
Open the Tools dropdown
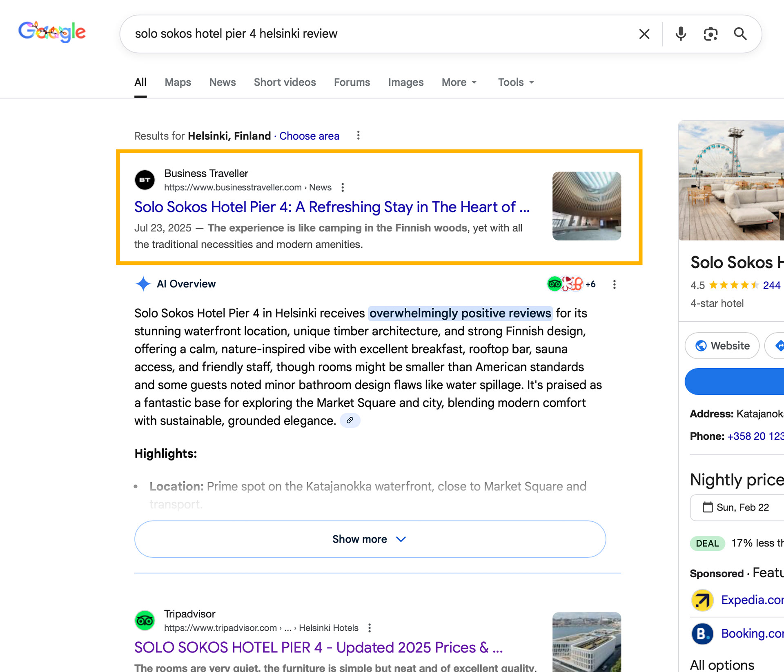click(x=516, y=82)
